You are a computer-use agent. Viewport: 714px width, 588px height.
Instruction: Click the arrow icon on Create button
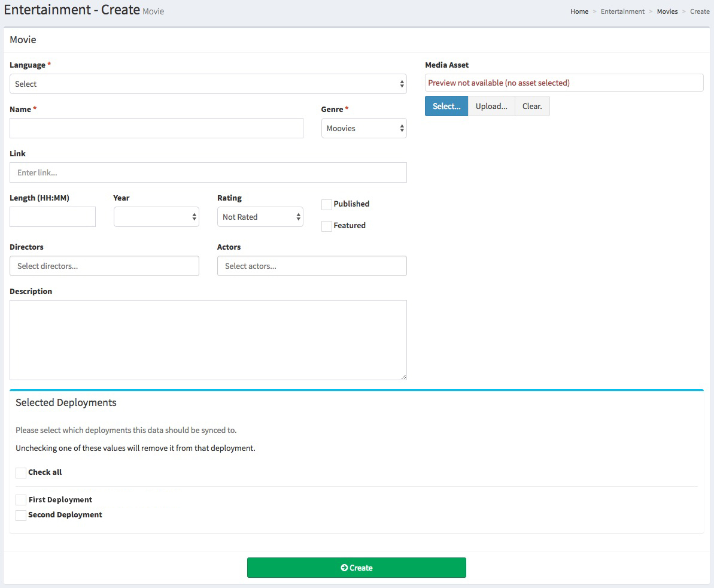344,568
